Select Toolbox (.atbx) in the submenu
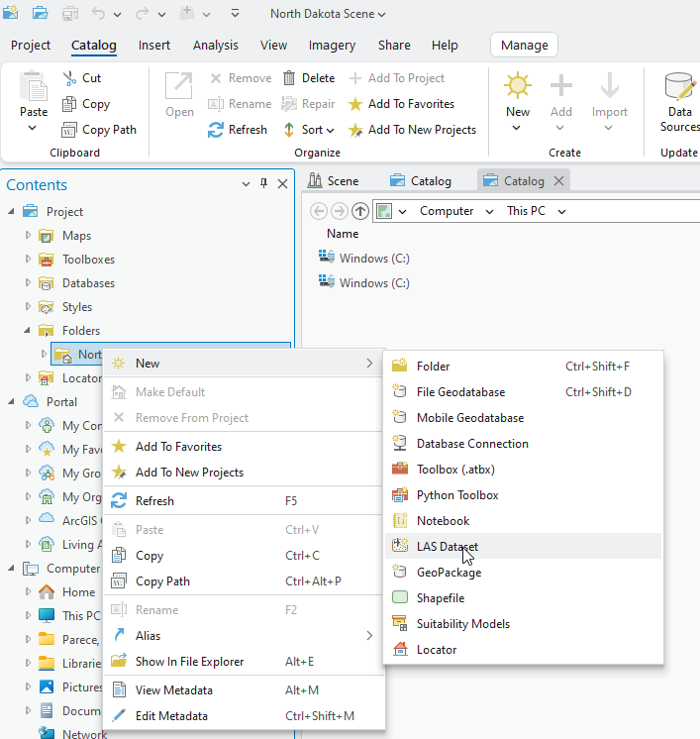The width and height of the screenshot is (700, 739). (523, 470)
